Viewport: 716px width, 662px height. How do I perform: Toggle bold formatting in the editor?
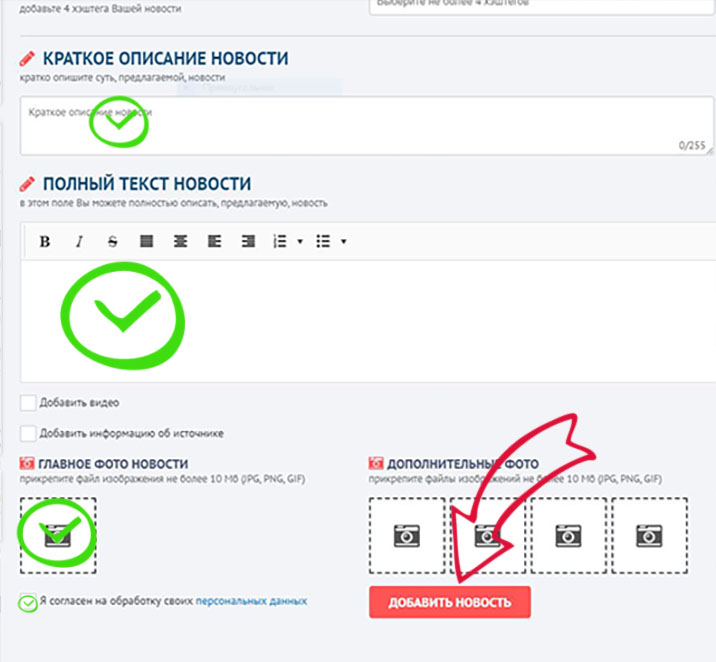click(45, 241)
